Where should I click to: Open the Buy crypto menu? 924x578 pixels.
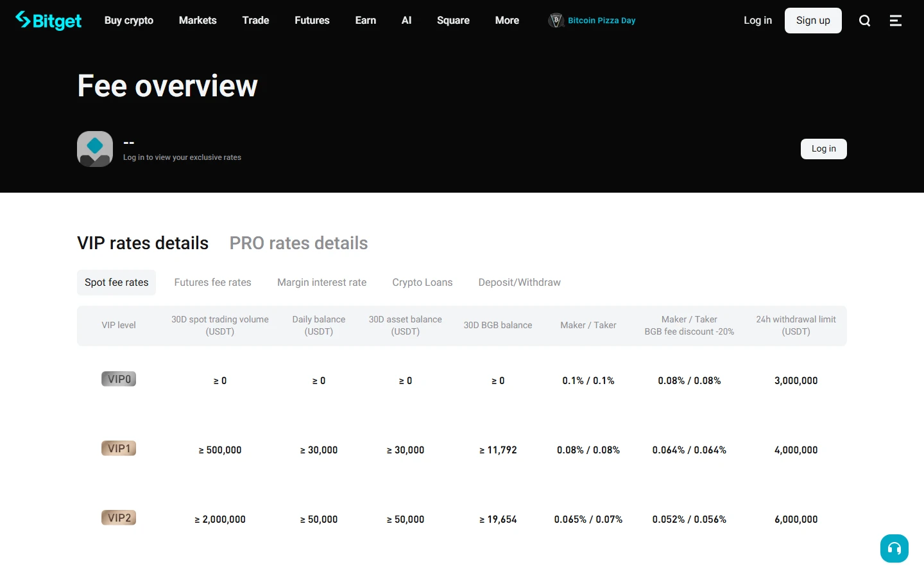129,21
